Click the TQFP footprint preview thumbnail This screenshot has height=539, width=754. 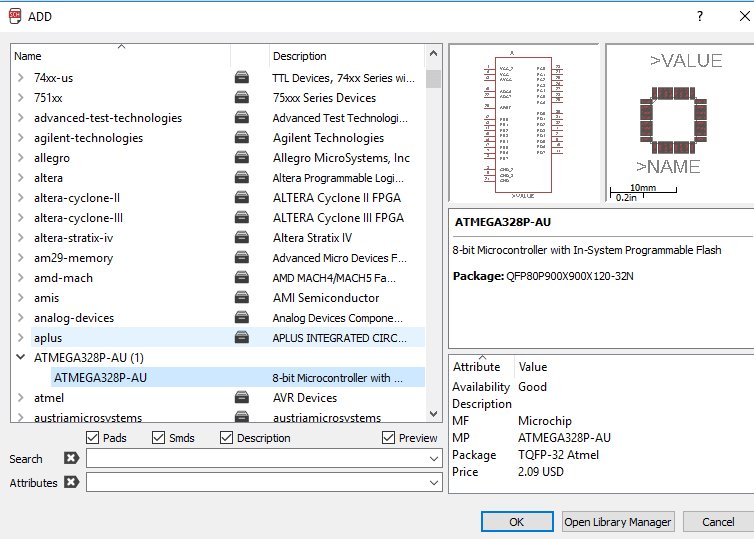pyautogui.click(x=680, y=123)
